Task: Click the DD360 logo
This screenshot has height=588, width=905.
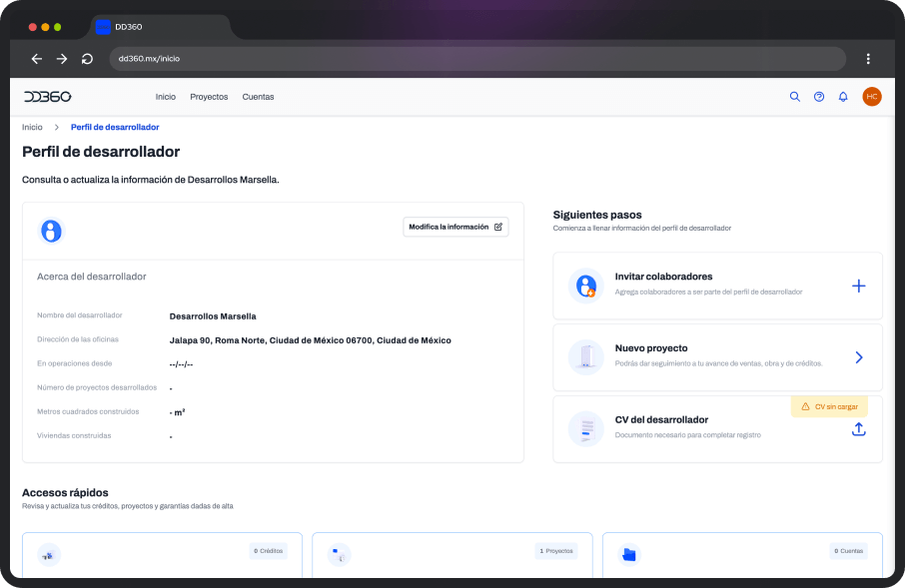Action: pyautogui.click(x=48, y=97)
